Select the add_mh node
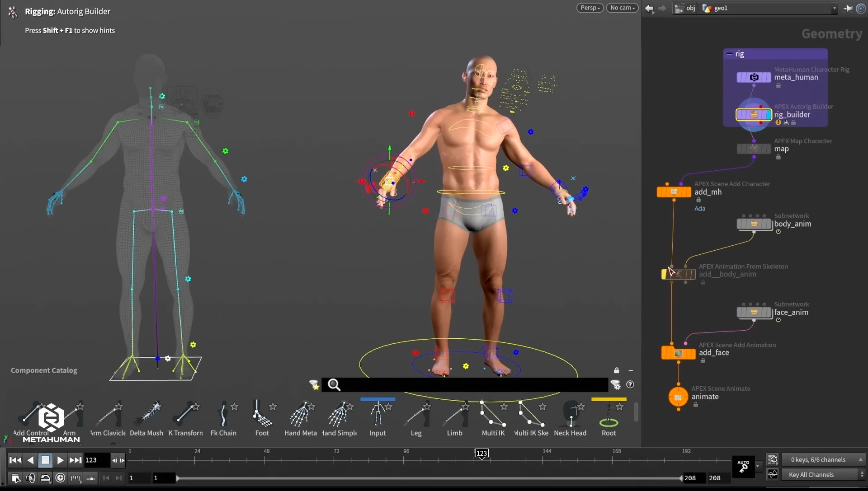Image resolution: width=868 pixels, height=491 pixels. [674, 192]
